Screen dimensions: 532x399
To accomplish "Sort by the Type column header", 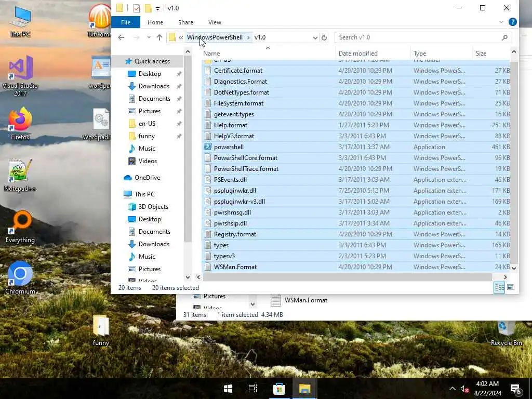I will click(420, 54).
